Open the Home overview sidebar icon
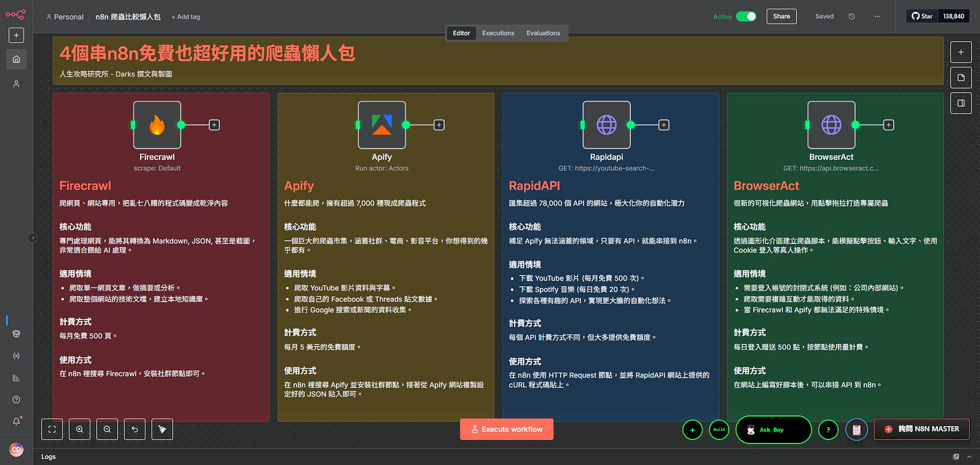Viewport: 980px width, 465px height. point(16,59)
